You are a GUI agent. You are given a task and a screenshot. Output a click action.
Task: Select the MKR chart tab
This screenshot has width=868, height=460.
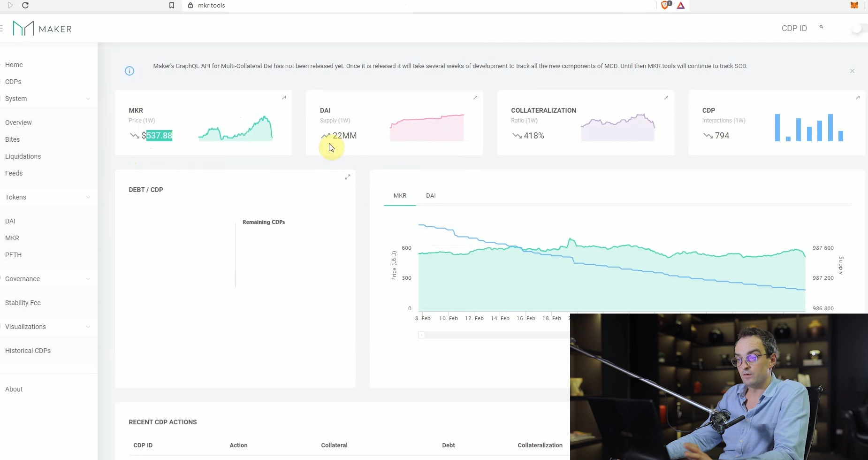click(x=400, y=196)
